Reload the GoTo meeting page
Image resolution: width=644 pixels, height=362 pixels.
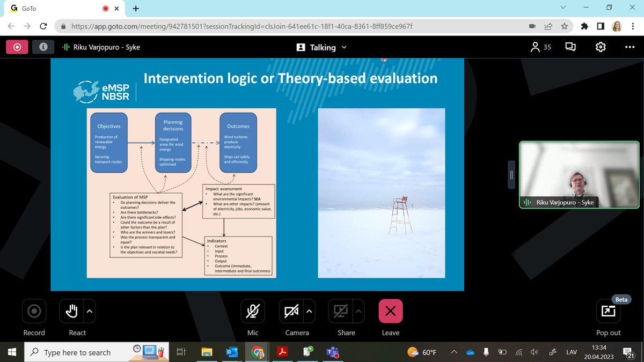click(43, 26)
